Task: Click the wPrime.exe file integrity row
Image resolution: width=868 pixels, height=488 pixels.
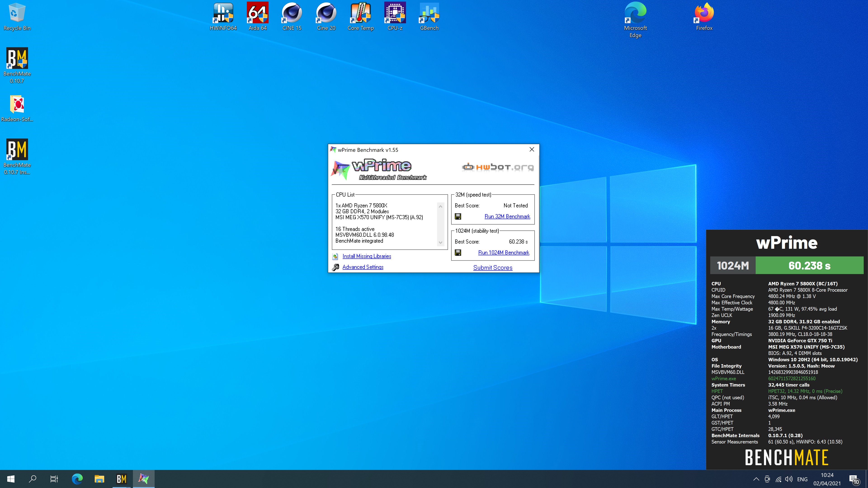Action: [764, 379]
